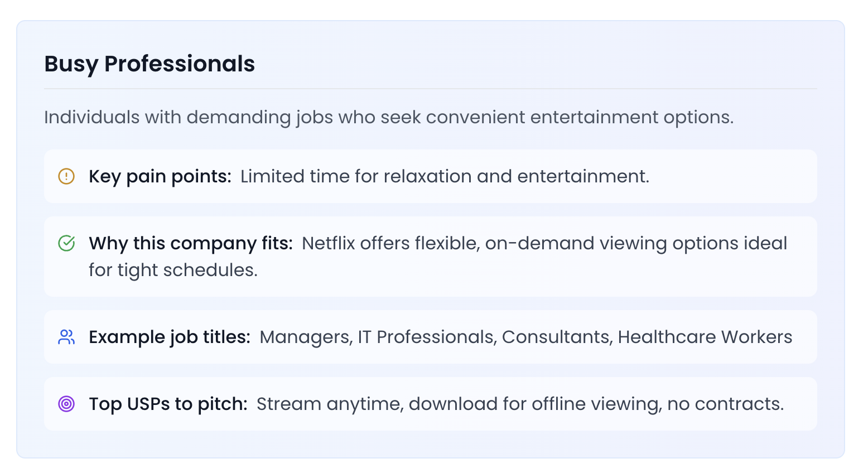Click the words for tight schedules
The height and width of the screenshot is (473, 868).
click(x=173, y=271)
